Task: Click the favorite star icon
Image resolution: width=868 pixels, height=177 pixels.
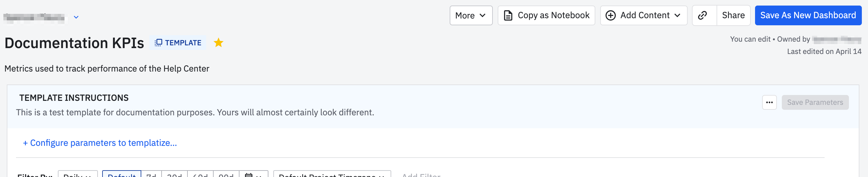Action: (x=218, y=43)
